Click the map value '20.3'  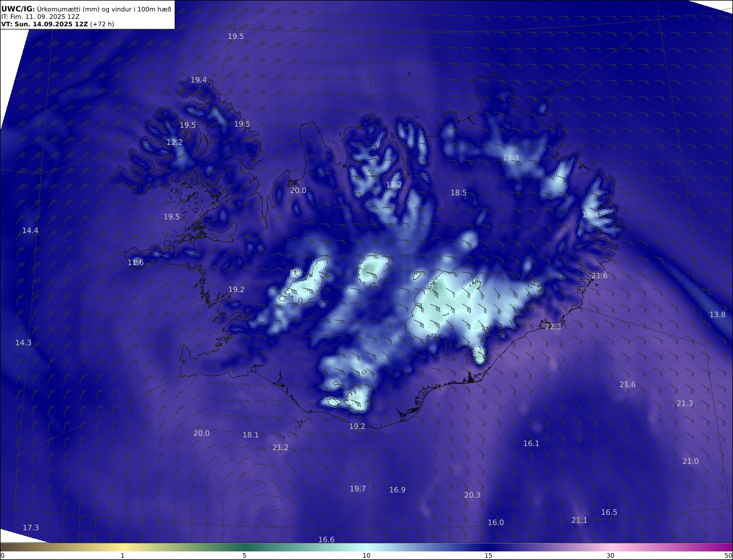coord(472,495)
